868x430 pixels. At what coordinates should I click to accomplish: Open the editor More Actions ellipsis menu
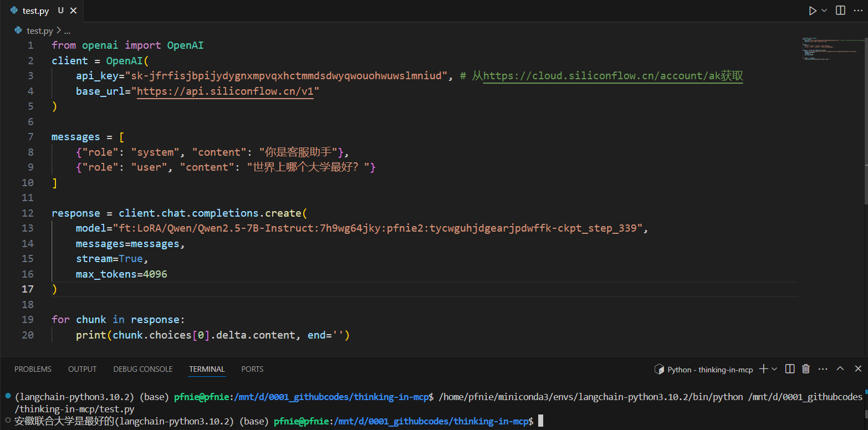pyautogui.click(x=857, y=11)
